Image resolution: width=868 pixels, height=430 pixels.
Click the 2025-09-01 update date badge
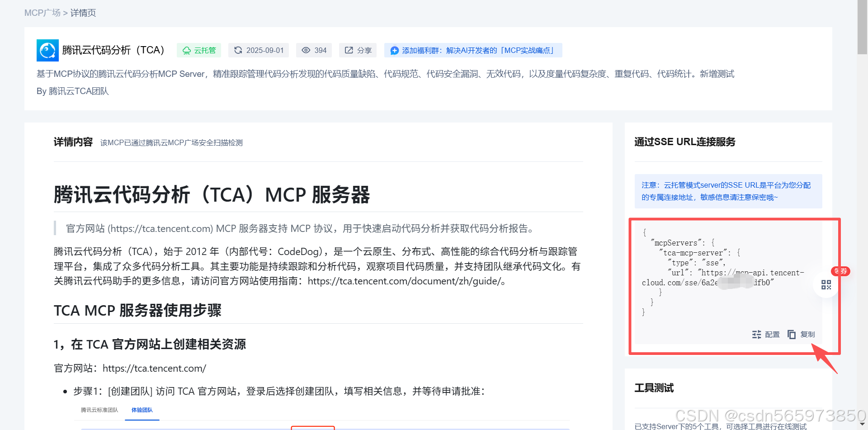(x=259, y=50)
